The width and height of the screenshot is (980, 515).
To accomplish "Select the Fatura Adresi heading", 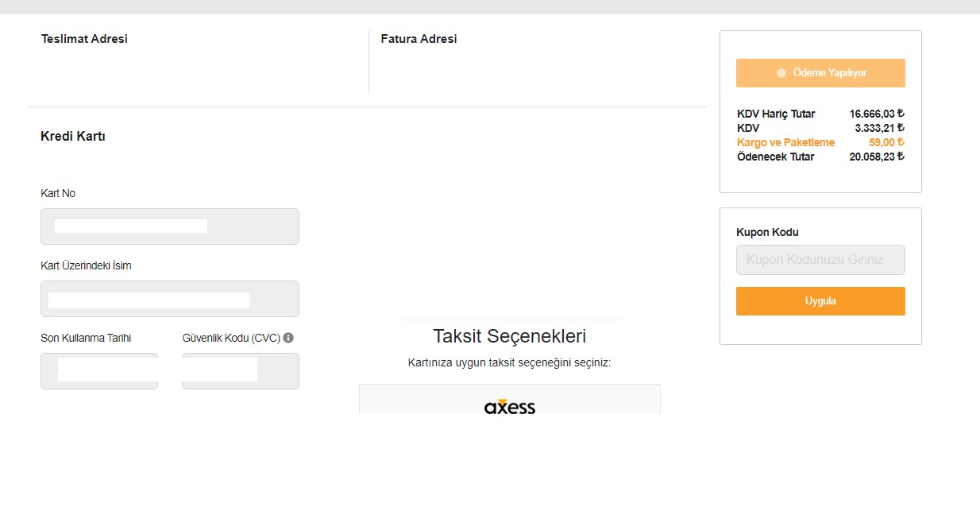I will coord(419,39).
